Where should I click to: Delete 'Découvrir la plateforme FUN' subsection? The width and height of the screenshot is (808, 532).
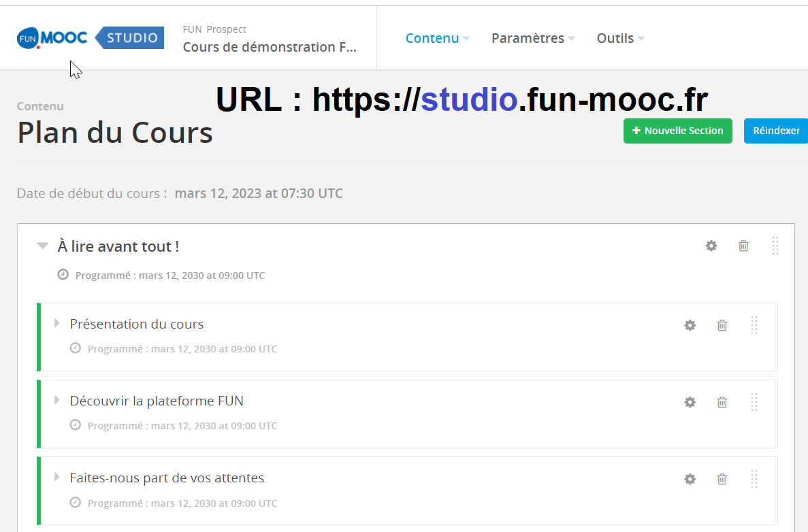pos(722,402)
